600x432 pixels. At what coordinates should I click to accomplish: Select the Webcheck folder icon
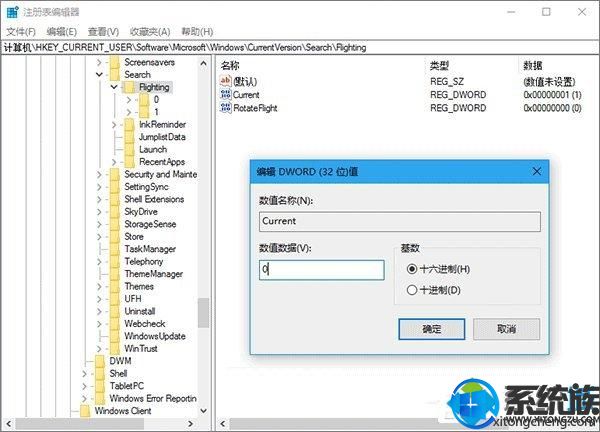tap(115, 324)
